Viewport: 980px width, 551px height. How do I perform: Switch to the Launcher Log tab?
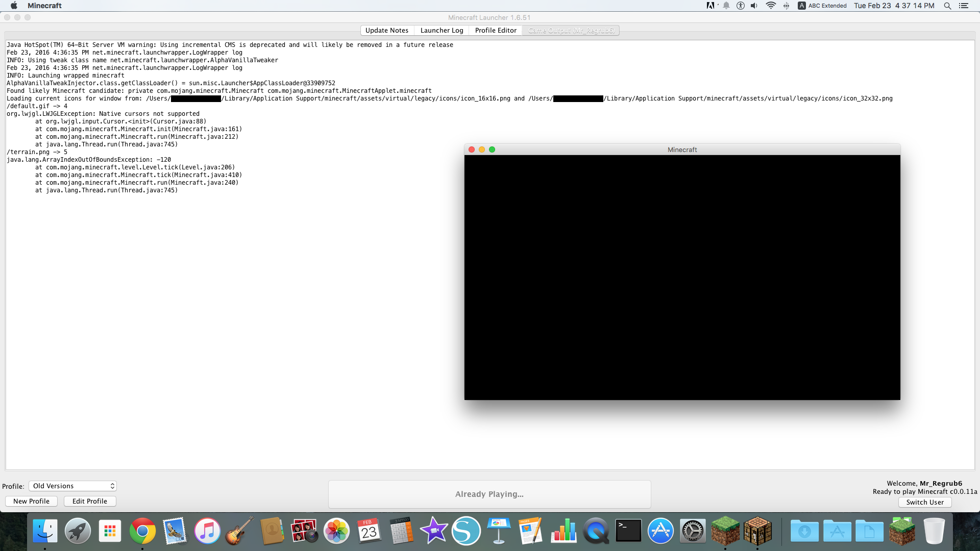[442, 31]
